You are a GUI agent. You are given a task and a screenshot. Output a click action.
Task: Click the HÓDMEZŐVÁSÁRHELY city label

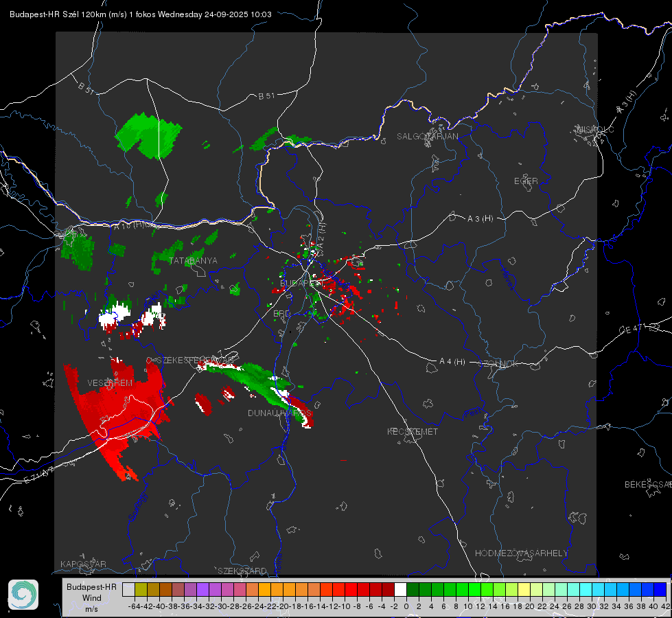(x=521, y=553)
